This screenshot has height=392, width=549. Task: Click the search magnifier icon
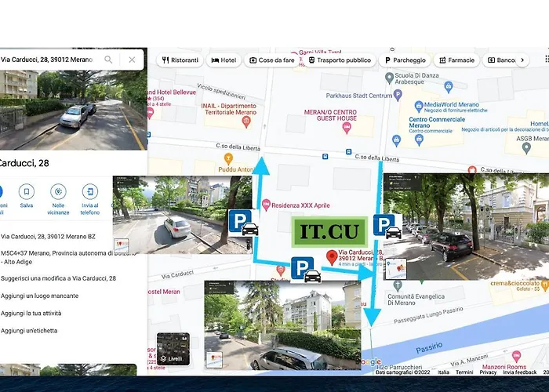108,60
